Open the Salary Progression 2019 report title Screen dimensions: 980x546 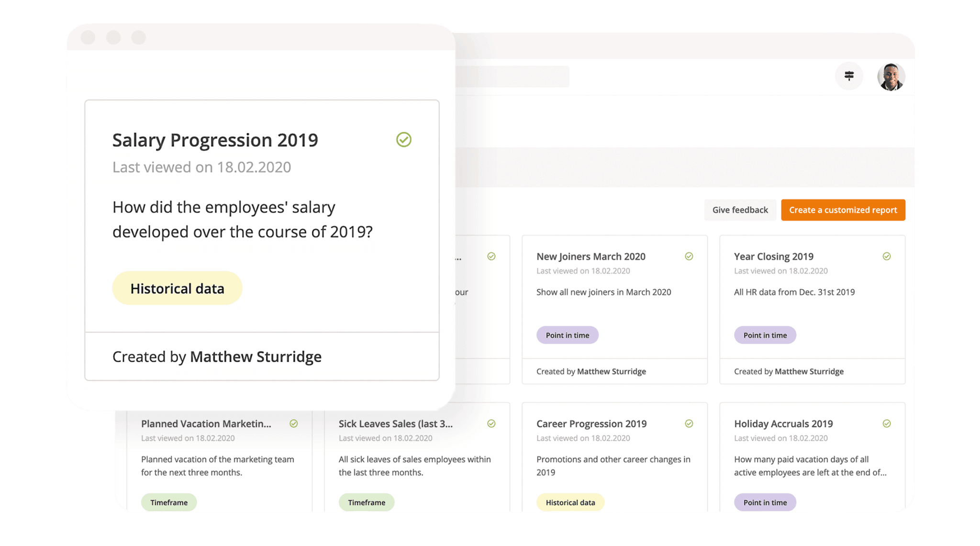pyautogui.click(x=215, y=140)
